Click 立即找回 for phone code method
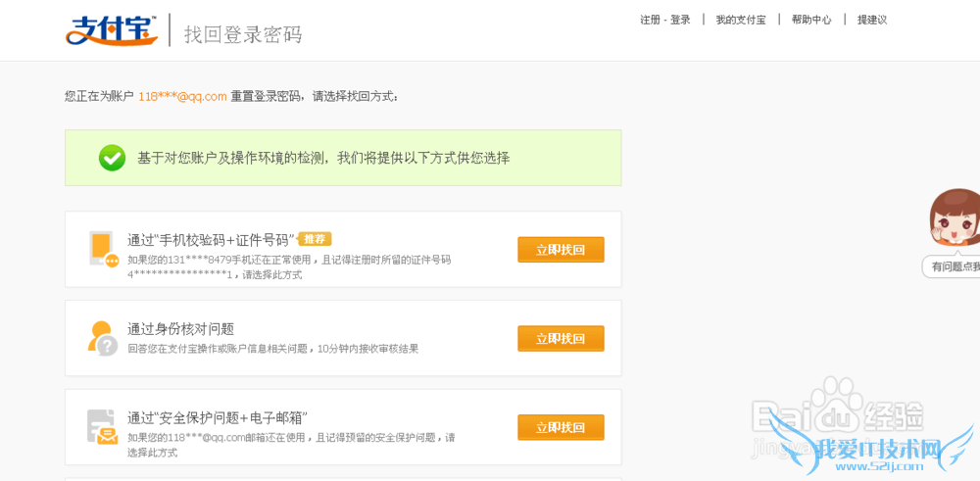This screenshot has height=481, width=980. click(x=561, y=250)
